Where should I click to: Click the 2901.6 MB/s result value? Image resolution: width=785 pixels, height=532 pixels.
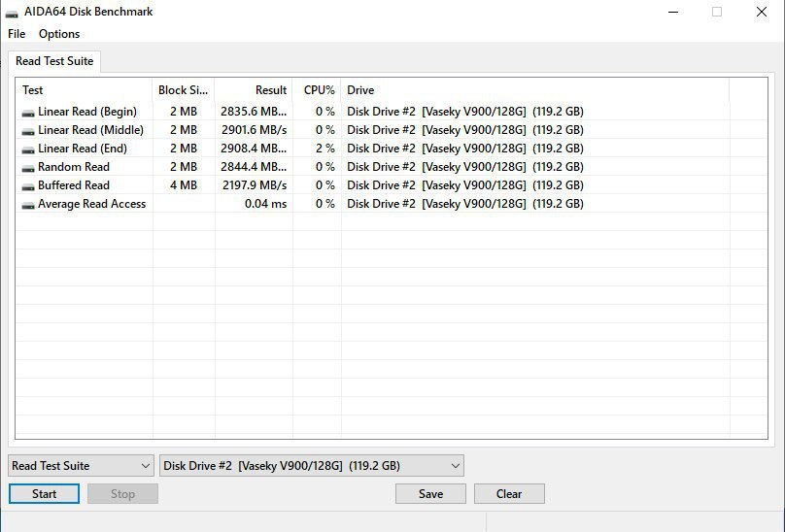[x=255, y=130]
